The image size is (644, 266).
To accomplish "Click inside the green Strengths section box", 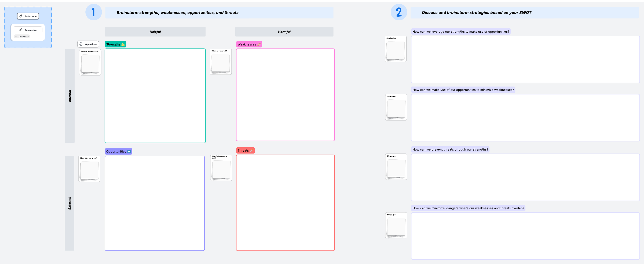I will point(155,96).
